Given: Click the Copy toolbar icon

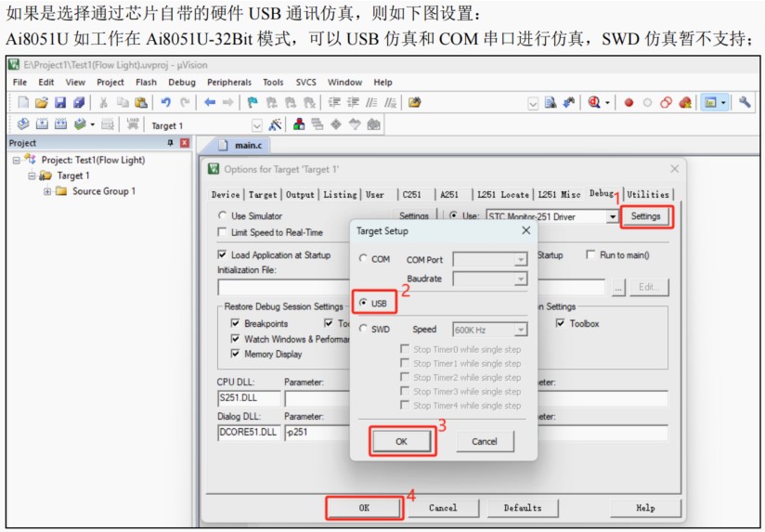Looking at the screenshot, I should [123, 102].
